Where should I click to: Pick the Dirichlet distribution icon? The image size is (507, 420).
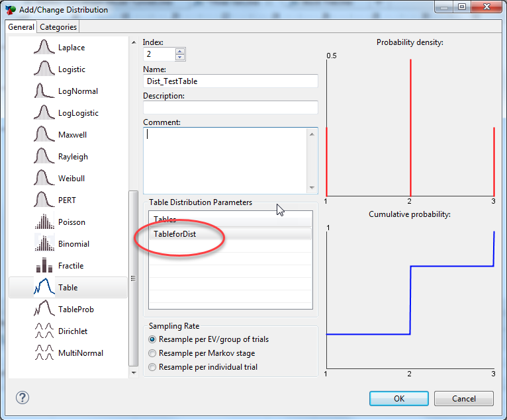pos(44,331)
